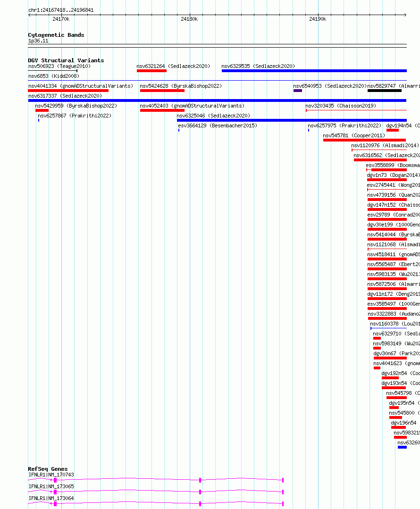Click the dgv1n73 (Dogan2014) label
This screenshot has height=509, width=420.
coord(394,175)
